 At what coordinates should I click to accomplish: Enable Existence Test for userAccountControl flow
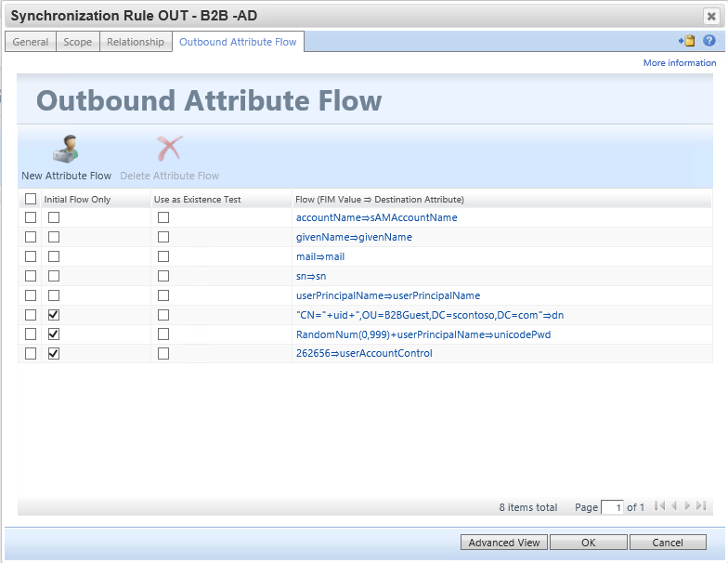tap(163, 353)
